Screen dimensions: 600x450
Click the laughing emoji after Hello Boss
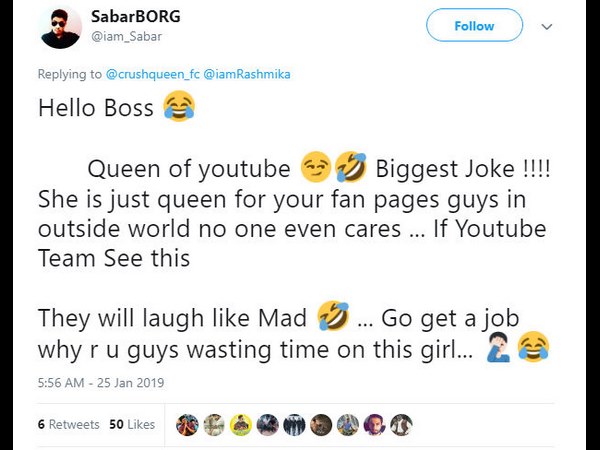click(x=178, y=107)
